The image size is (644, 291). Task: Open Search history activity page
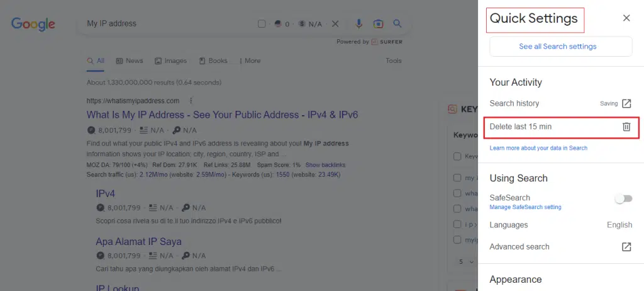[x=626, y=103]
